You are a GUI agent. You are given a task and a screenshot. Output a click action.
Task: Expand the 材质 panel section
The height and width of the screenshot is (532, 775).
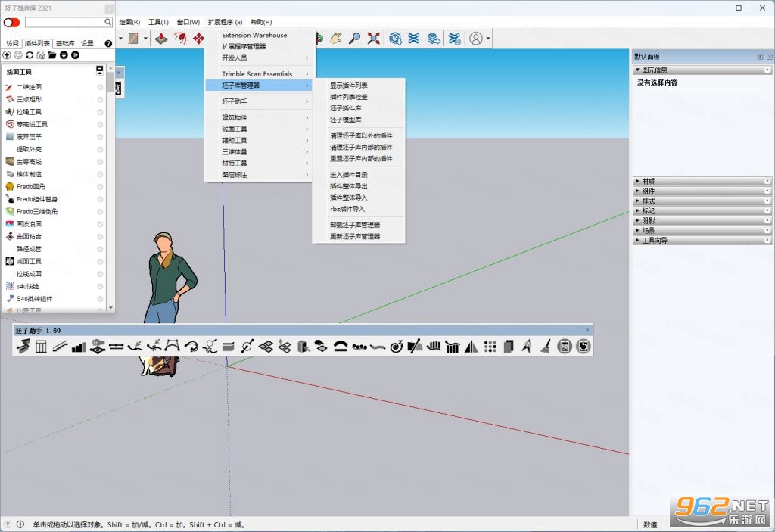(702, 181)
